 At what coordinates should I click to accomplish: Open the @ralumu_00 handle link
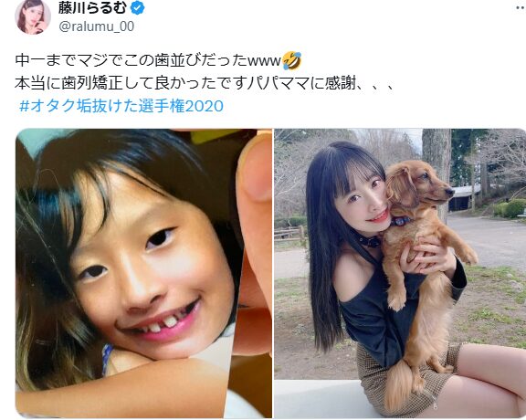(x=97, y=26)
